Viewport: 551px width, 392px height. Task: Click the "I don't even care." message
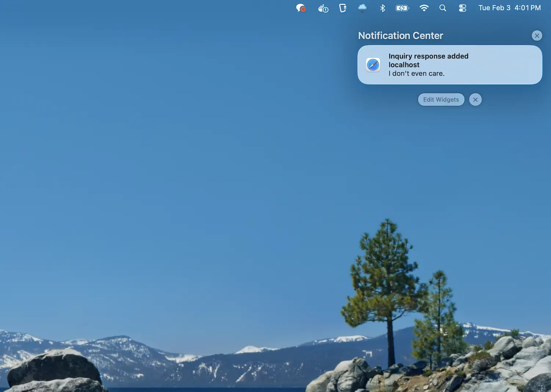(x=416, y=73)
